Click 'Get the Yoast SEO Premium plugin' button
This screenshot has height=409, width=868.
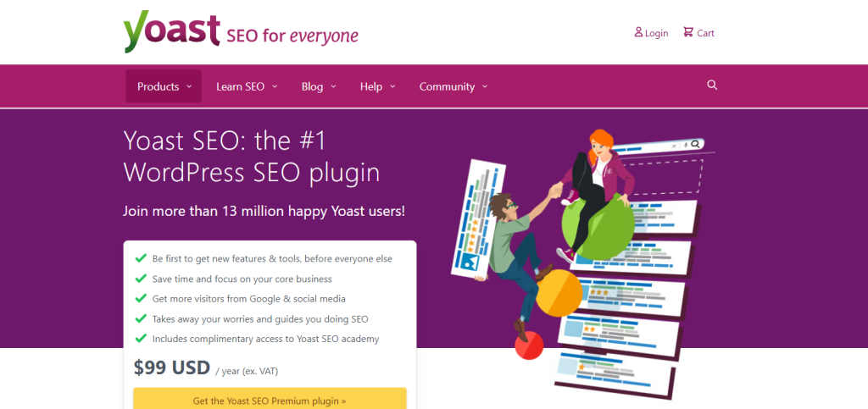click(x=270, y=399)
